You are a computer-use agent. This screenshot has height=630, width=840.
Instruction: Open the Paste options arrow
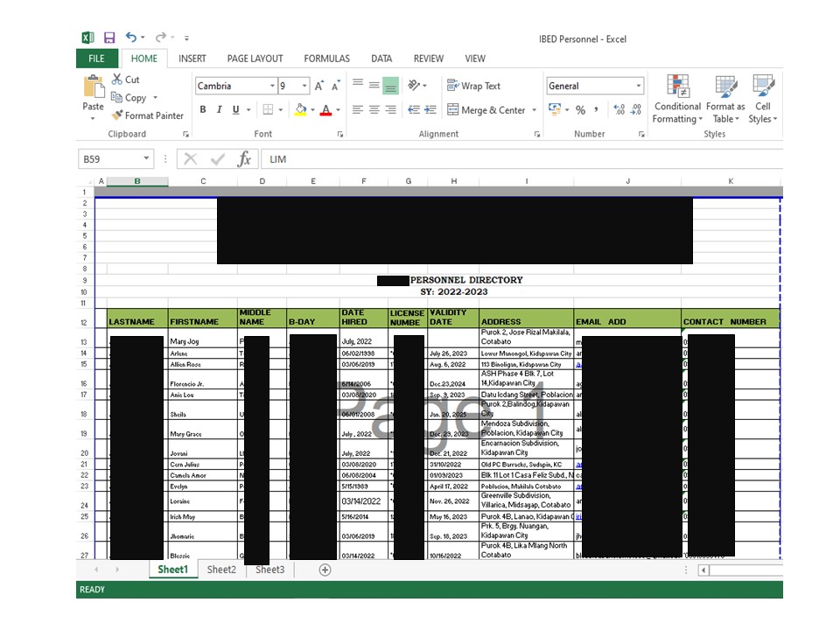(93, 118)
